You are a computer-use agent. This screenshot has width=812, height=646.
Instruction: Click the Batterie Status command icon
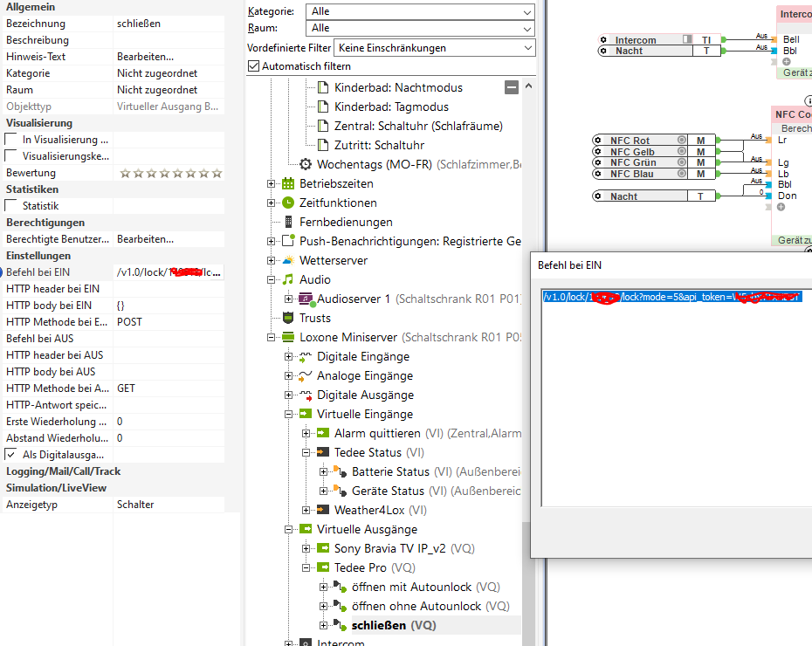341,471
